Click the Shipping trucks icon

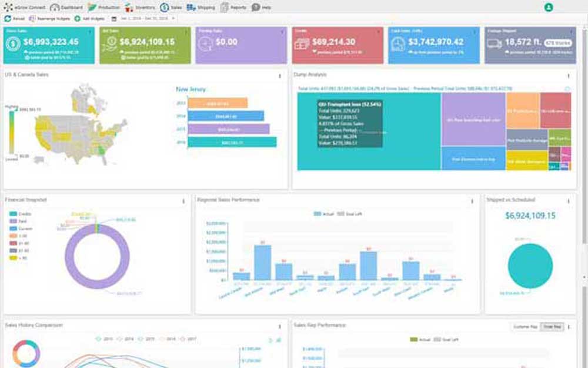(x=192, y=8)
